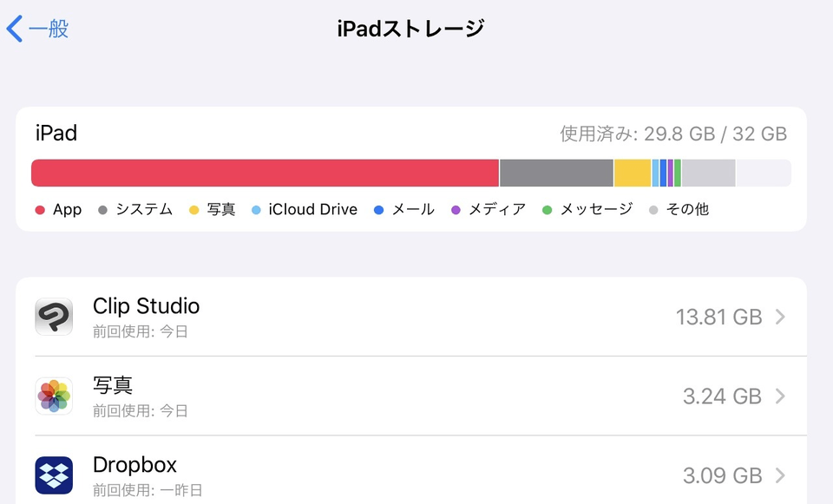Open the Dropbox 3.09 GB row
The image size is (833, 504).
416,475
